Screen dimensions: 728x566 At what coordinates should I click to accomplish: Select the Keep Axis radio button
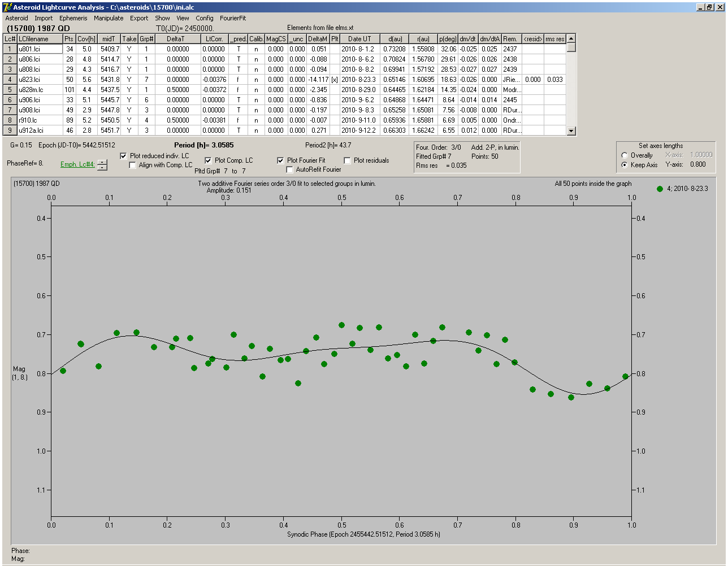[625, 165]
